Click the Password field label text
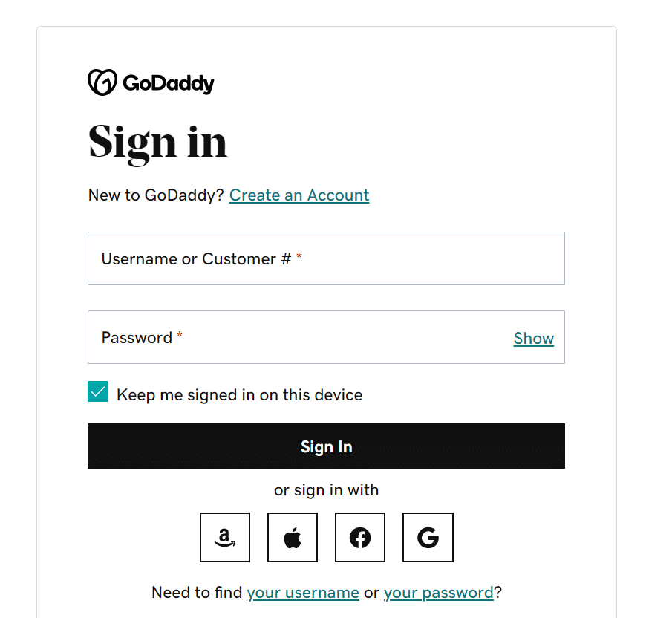This screenshot has width=672, height=618. pos(137,338)
